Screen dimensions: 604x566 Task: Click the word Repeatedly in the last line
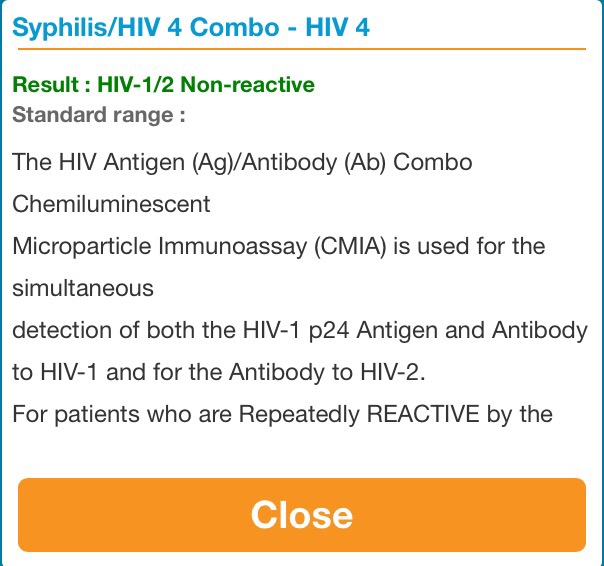[x=299, y=415]
